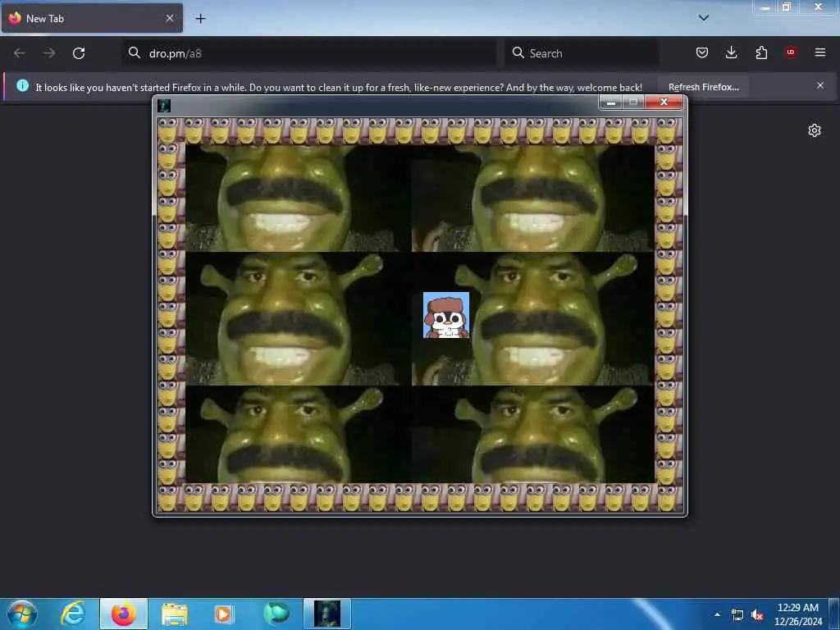Image resolution: width=840 pixels, height=630 pixels.
Task: Minimize the Shrek popup window
Action: point(610,102)
